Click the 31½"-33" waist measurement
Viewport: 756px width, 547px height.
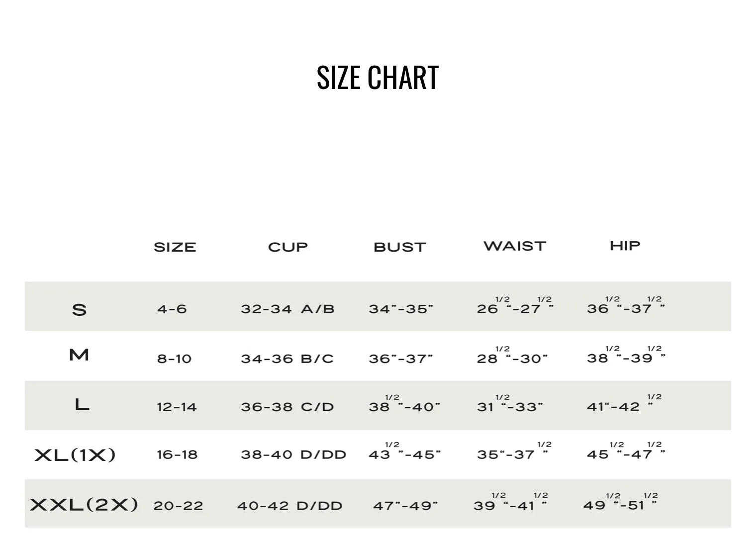[510, 403]
